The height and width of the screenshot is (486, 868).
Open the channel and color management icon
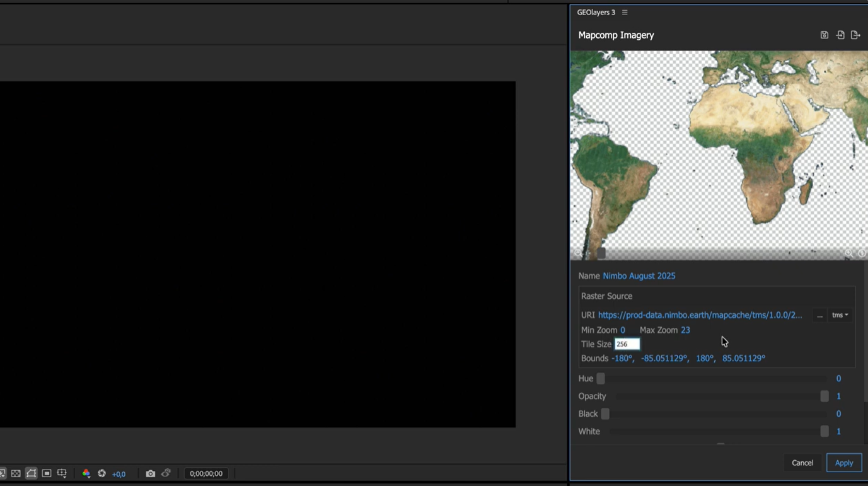[86, 473]
